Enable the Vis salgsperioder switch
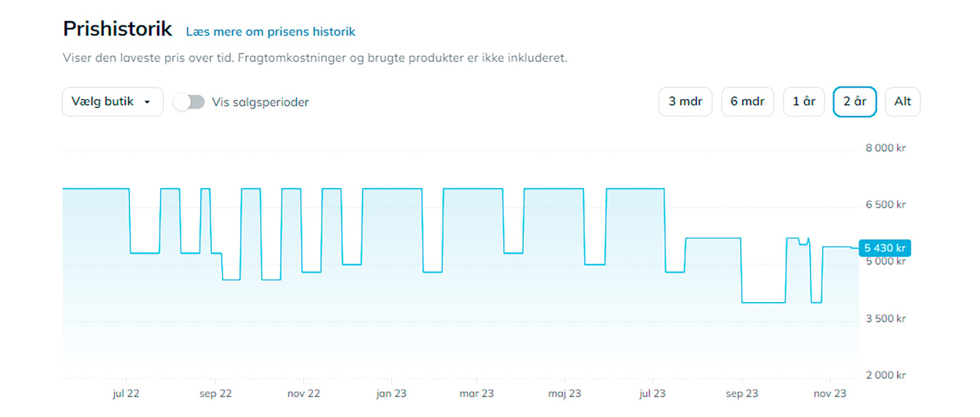 [x=189, y=102]
